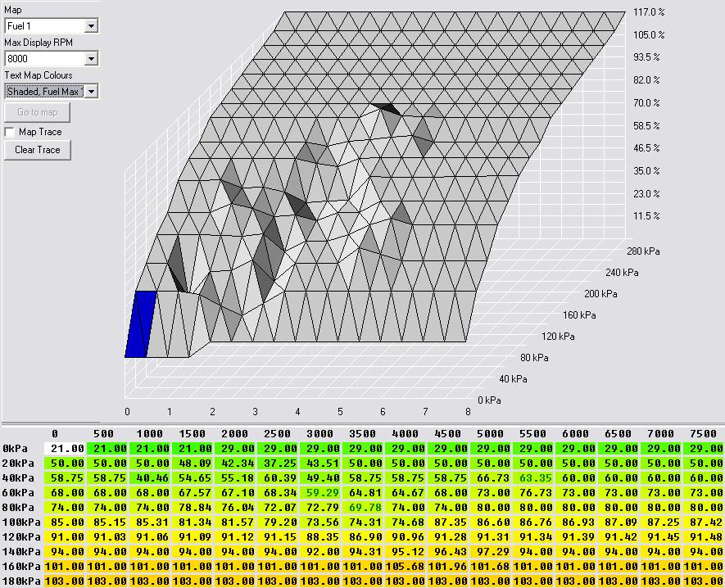Screen dimensions: 725x588
Task: Open the Text Map Colours dropdown
Action: pos(51,90)
